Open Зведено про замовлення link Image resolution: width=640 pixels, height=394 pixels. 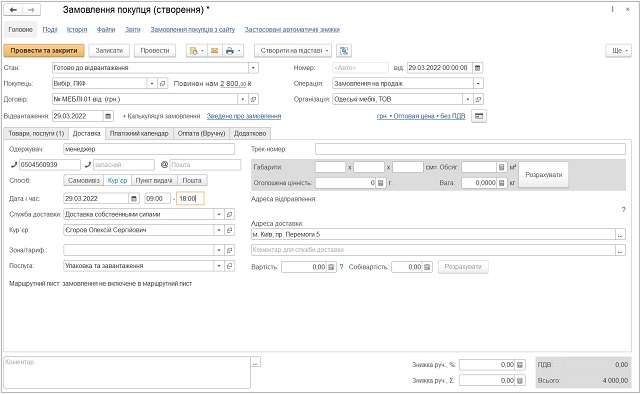244,116
